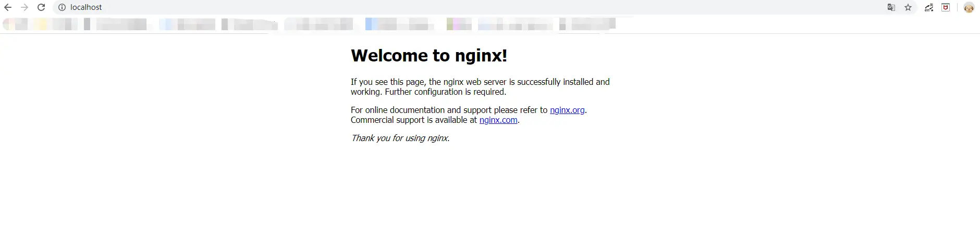Open the extension icon next to the star
980x227 pixels.
(x=929, y=7)
